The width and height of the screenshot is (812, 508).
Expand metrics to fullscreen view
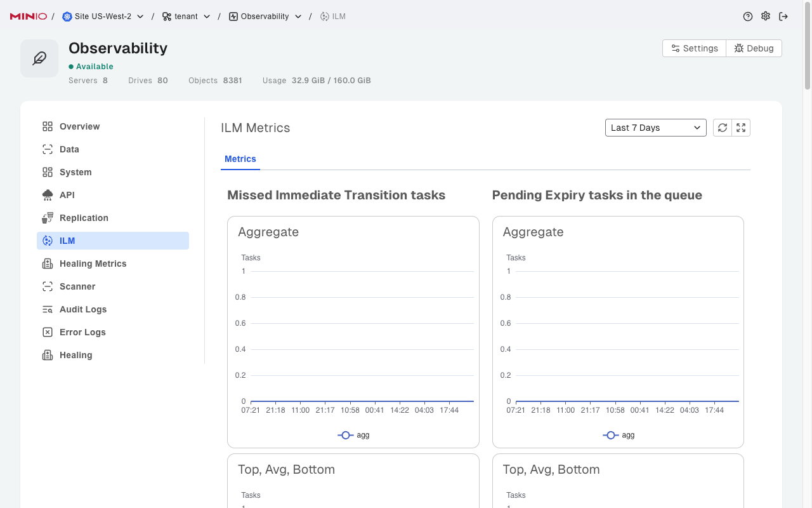click(741, 128)
